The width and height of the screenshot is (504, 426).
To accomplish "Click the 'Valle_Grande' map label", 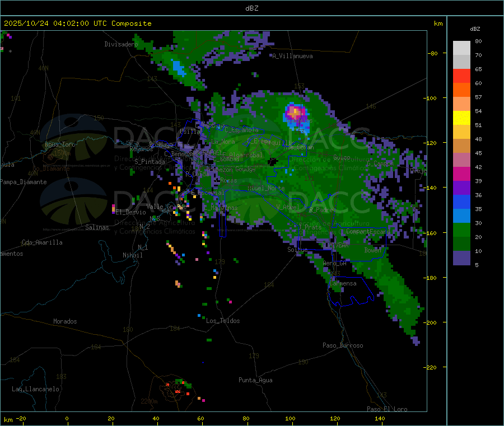I will click(x=166, y=207).
